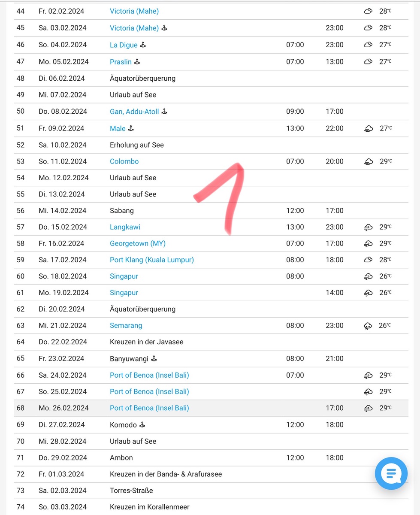Open Port Klang (Kuala Lumpur) link

coord(151,260)
